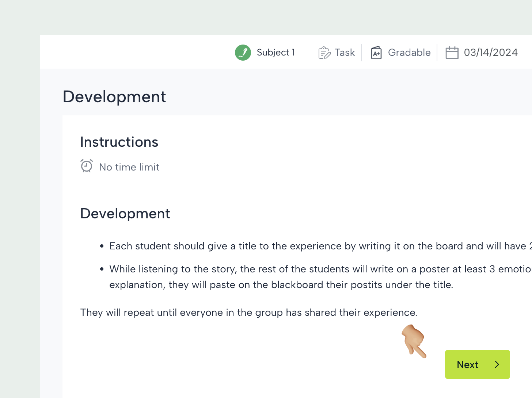Click the Development section subheading
Image resolution: width=532 pixels, height=398 pixels.
point(125,214)
